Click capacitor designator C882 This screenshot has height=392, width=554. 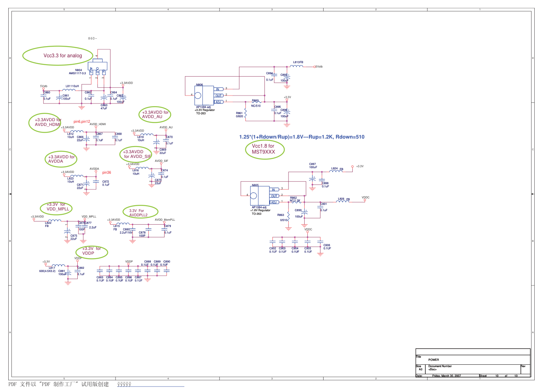tap(81, 268)
